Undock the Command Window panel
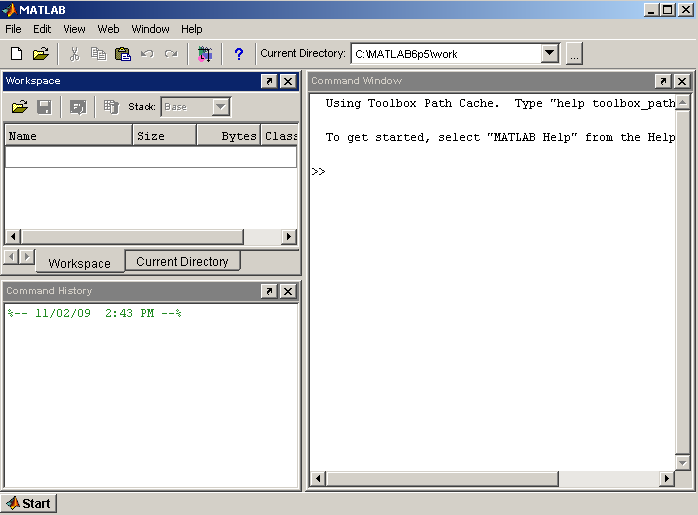 [x=663, y=81]
